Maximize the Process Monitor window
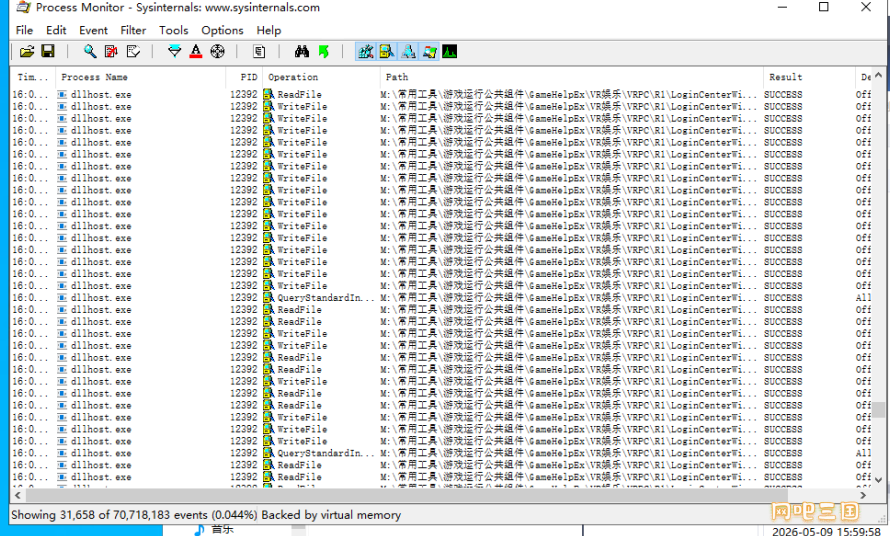Screen dimensions: 890x536 824,7
